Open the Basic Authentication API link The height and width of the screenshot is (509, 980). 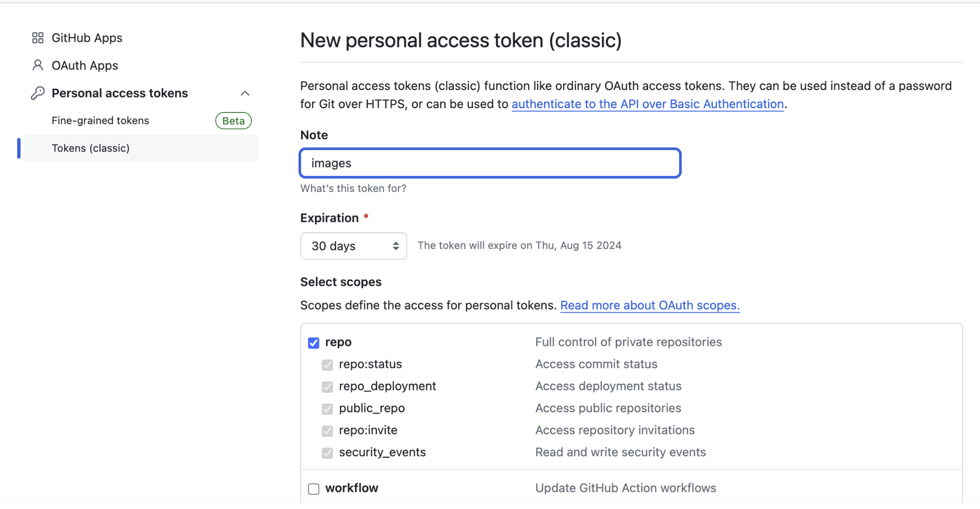(x=648, y=104)
